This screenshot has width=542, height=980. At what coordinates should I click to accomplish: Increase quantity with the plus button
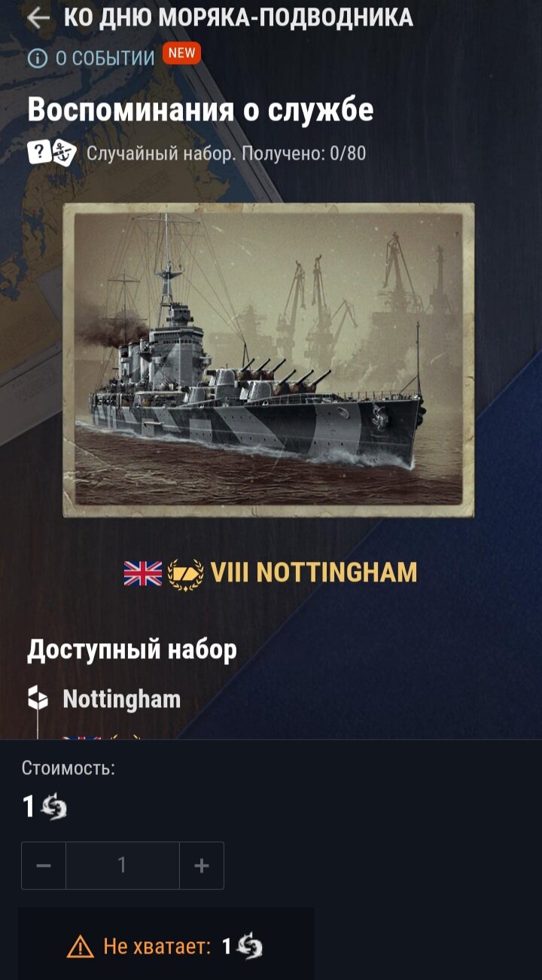(x=202, y=866)
